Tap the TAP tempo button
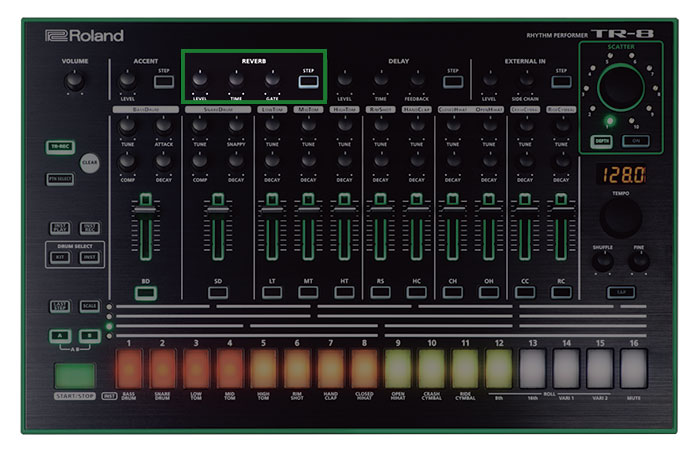The image size is (700, 452). pos(621,293)
